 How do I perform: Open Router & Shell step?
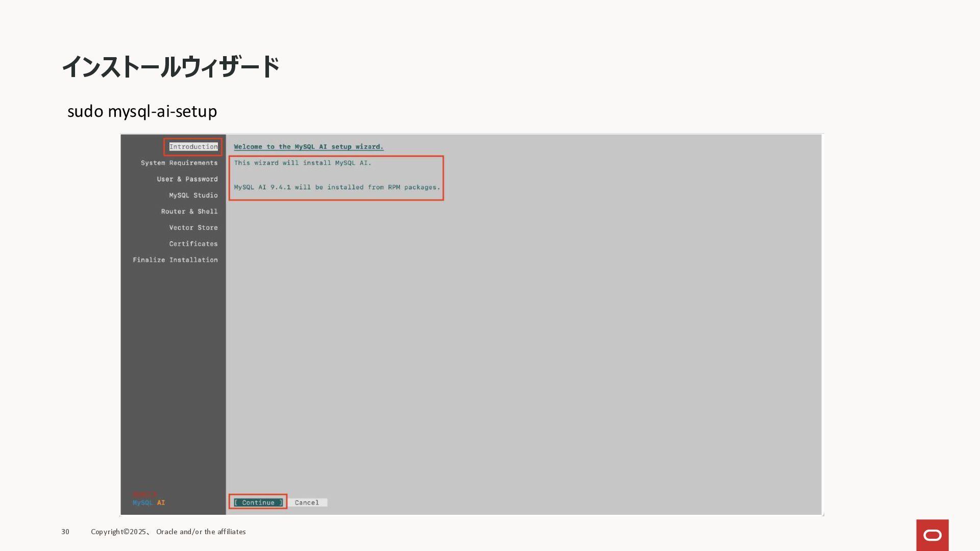189,211
